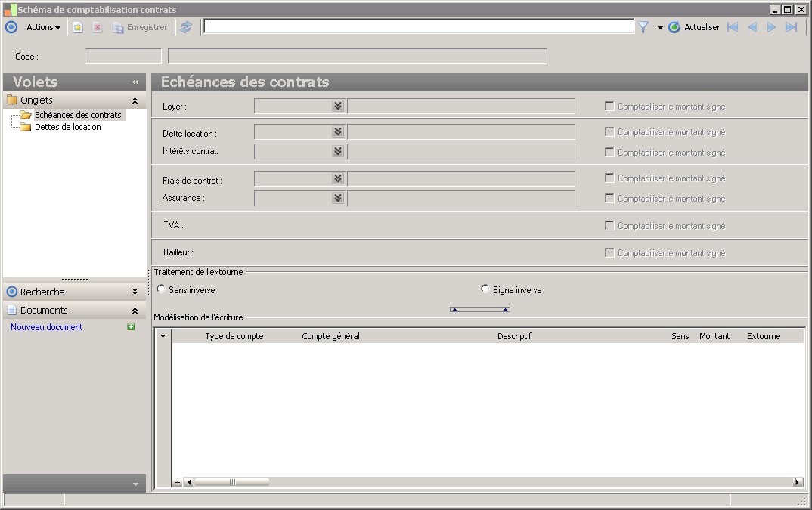Click the filter funnel icon
Viewport: 812px width, 510px height.
point(643,27)
